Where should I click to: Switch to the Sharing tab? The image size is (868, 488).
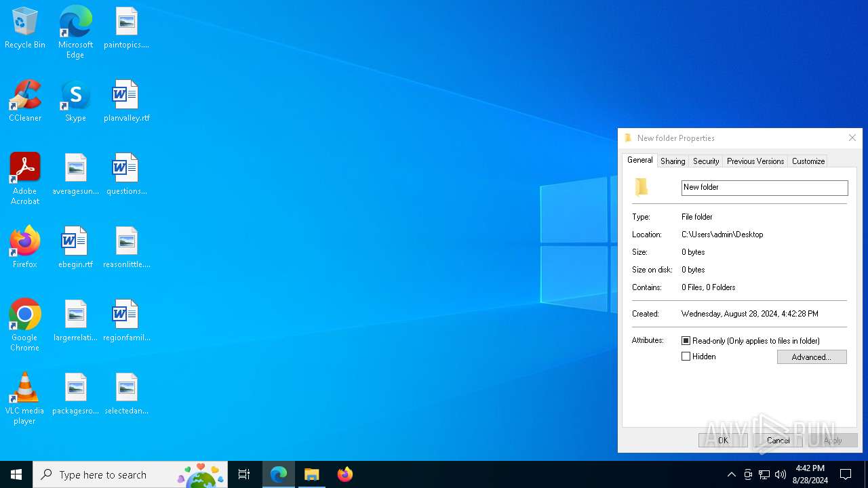[x=673, y=161]
